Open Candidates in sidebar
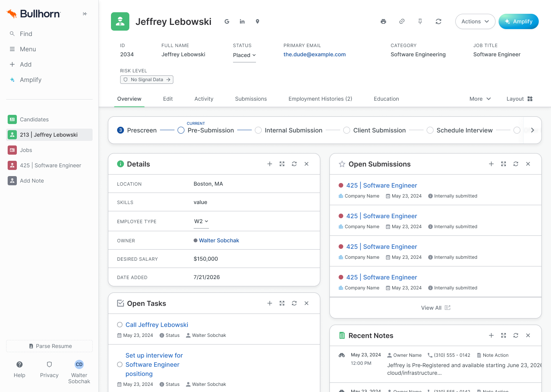The width and height of the screenshot is (551, 392). point(50,119)
